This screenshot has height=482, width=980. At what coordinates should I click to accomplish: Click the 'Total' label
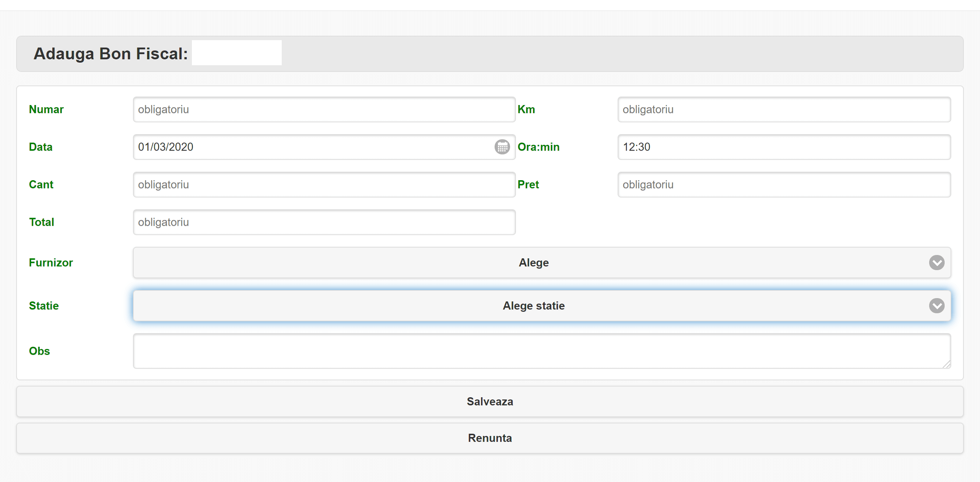(42, 222)
